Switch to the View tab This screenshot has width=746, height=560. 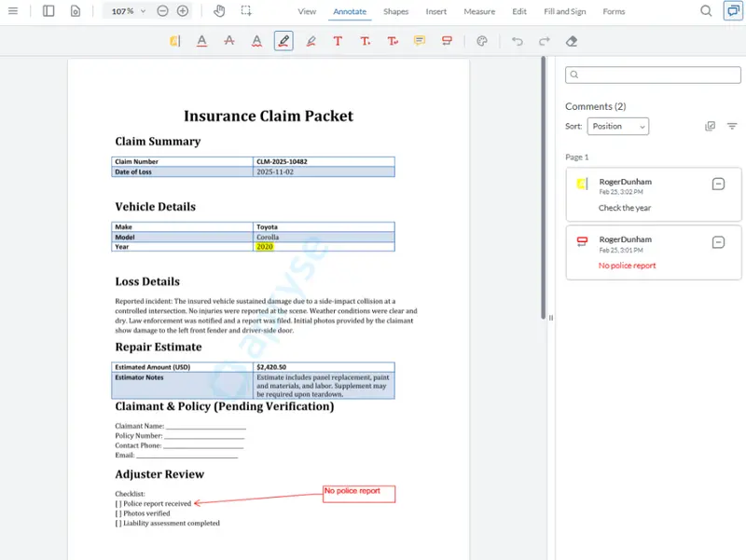click(307, 11)
